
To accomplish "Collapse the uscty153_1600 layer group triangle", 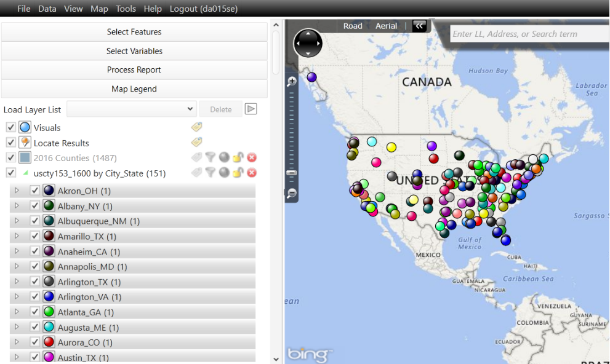I will [x=25, y=173].
